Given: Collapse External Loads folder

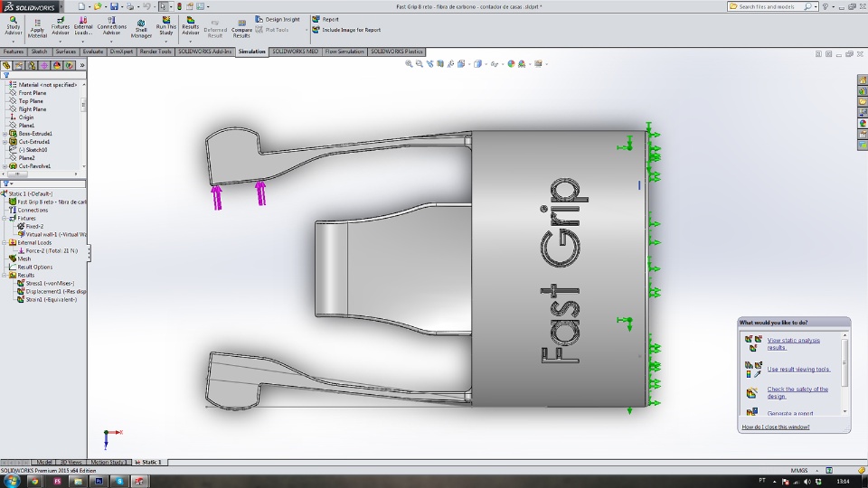Looking at the screenshot, I should pyautogui.click(x=5, y=243).
